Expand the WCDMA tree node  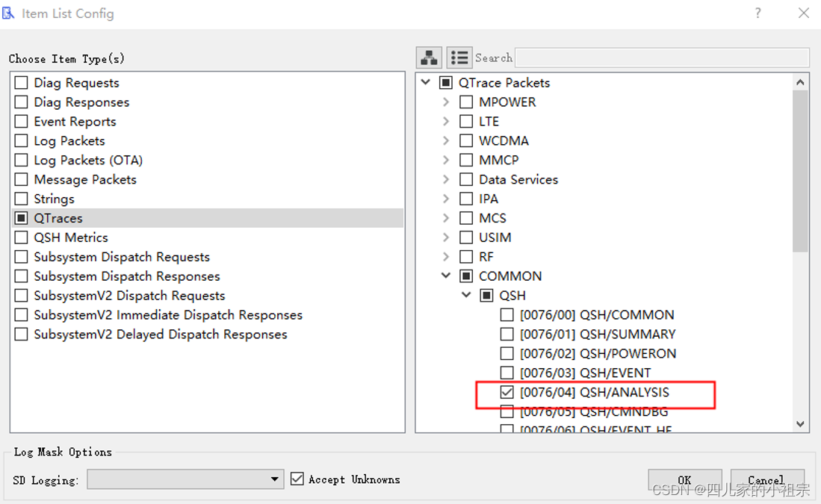[x=446, y=141]
